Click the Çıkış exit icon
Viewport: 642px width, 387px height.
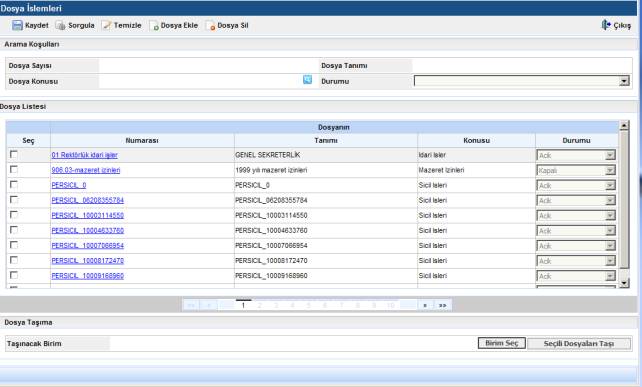[x=606, y=25]
